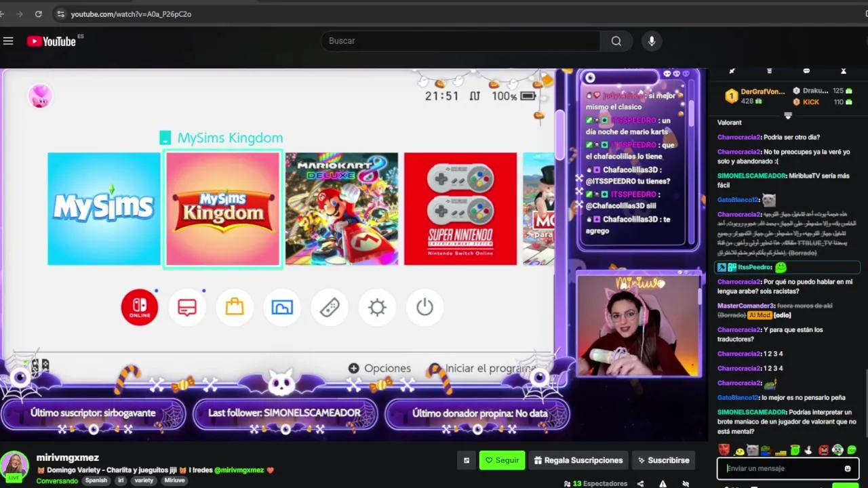Click GatoBlanco12 username in 'lo mejor' message

pos(737,398)
